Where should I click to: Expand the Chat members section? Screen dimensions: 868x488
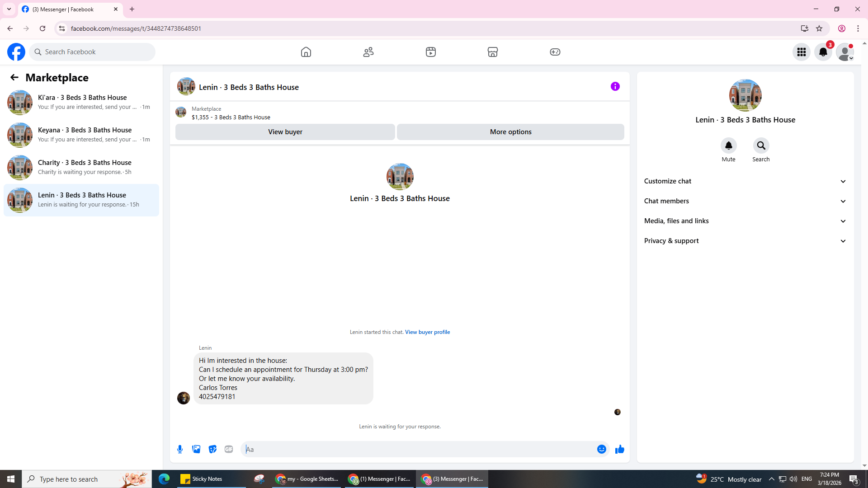point(745,201)
